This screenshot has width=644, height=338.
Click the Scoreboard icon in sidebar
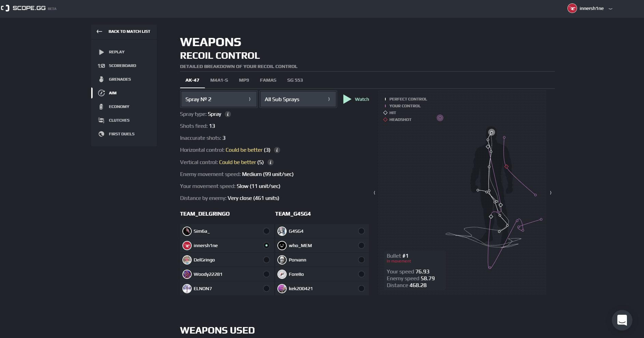(101, 66)
